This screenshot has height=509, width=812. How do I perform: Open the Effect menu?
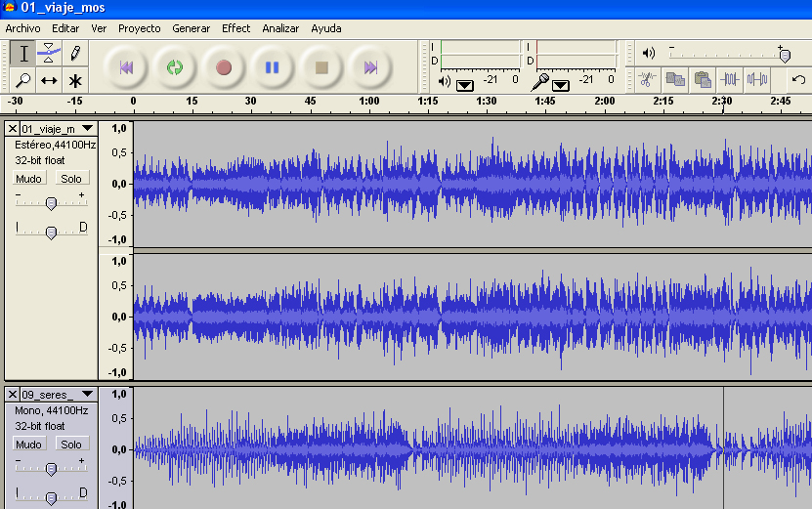(x=235, y=28)
